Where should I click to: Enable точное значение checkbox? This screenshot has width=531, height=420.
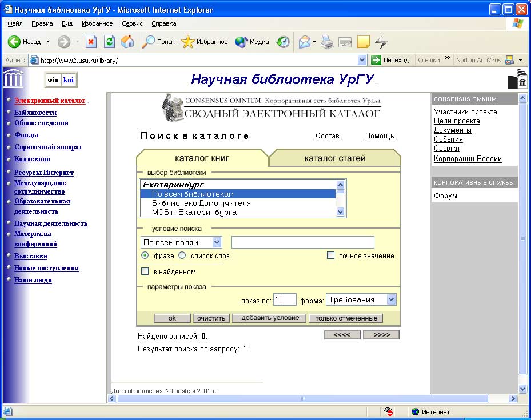point(330,255)
